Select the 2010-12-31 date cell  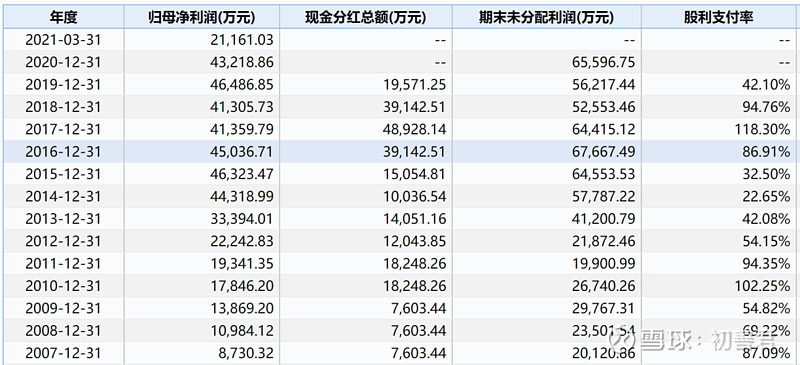[63, 286]
